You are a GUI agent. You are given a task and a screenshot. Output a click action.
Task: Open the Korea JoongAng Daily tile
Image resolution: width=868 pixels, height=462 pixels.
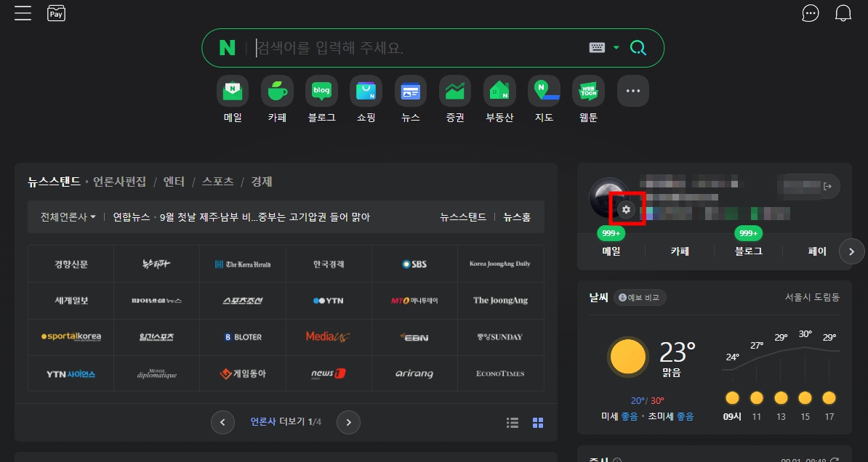(500, 264)
